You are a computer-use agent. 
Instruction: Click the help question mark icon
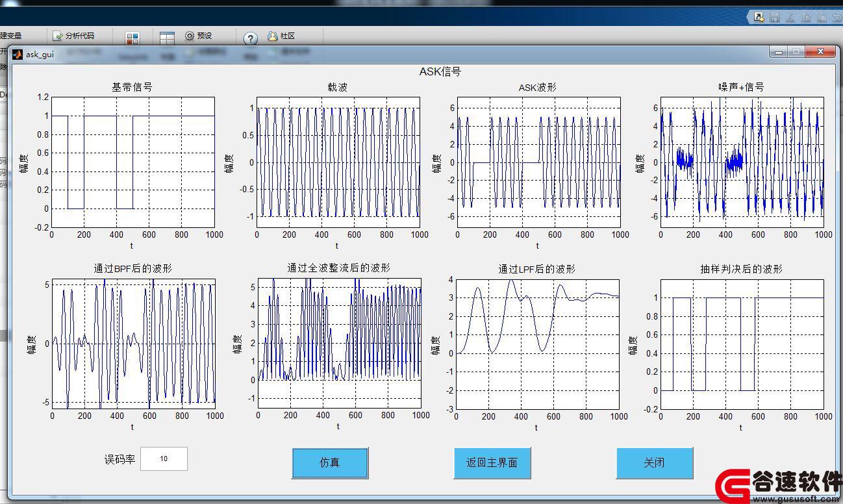click(251, 39)
